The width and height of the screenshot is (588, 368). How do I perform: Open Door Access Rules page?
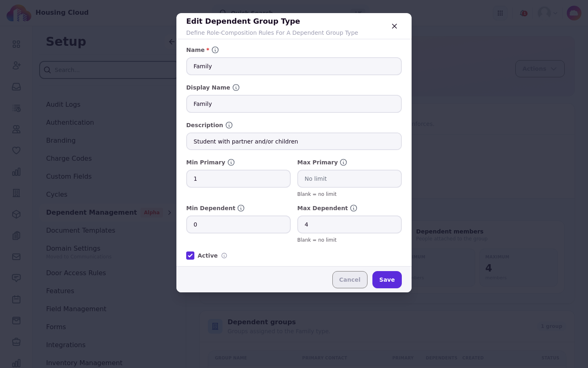coord(76,273)
